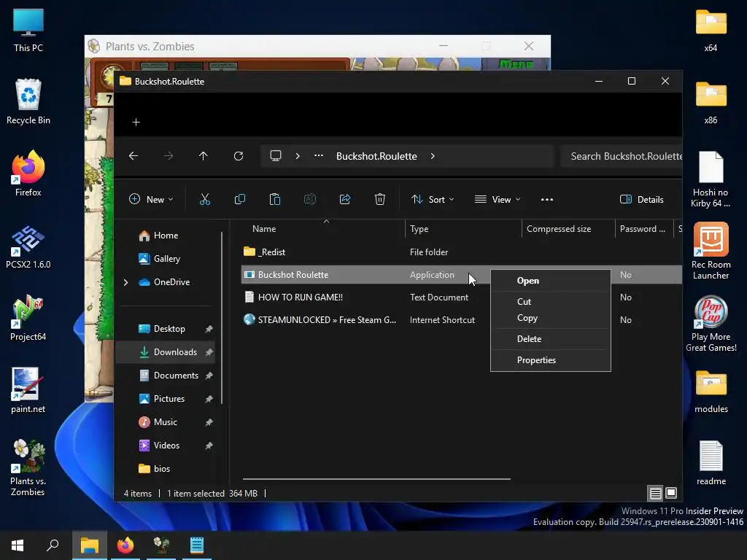Go back with the left arrow
This screenshot has height=560, width=747.
(x=133, y=156)
